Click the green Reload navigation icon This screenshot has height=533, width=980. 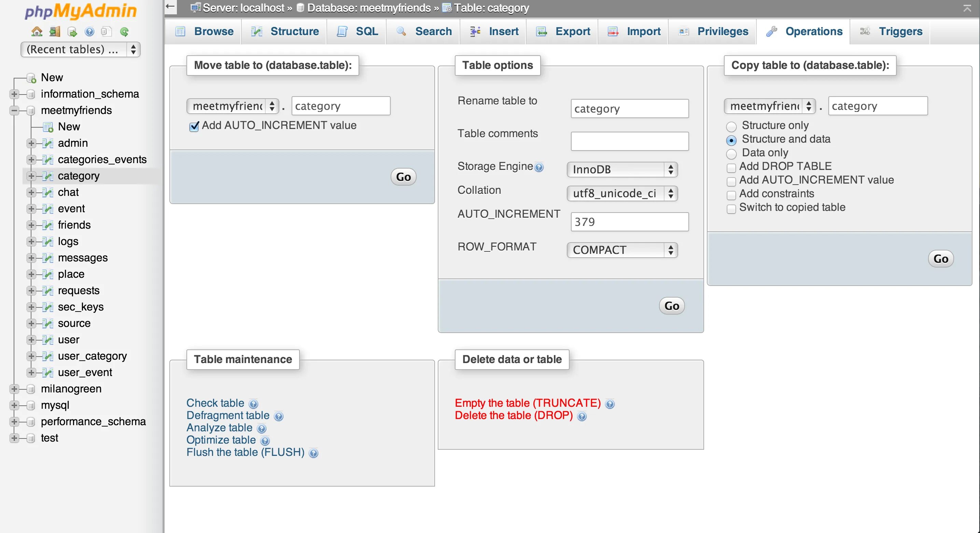pyautogui.click(x=124, y=31)
